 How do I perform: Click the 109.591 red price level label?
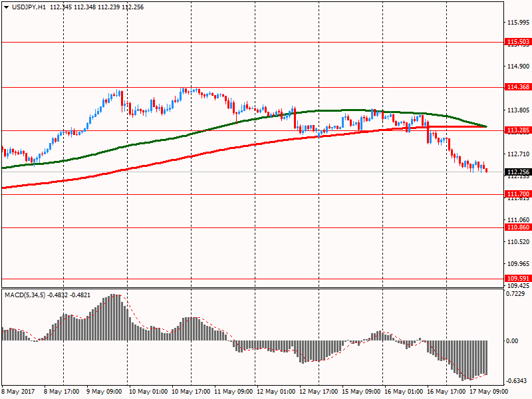518,279
